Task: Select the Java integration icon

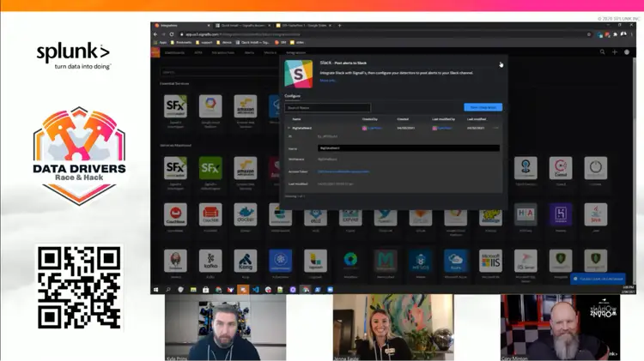Action: (595, 214)
